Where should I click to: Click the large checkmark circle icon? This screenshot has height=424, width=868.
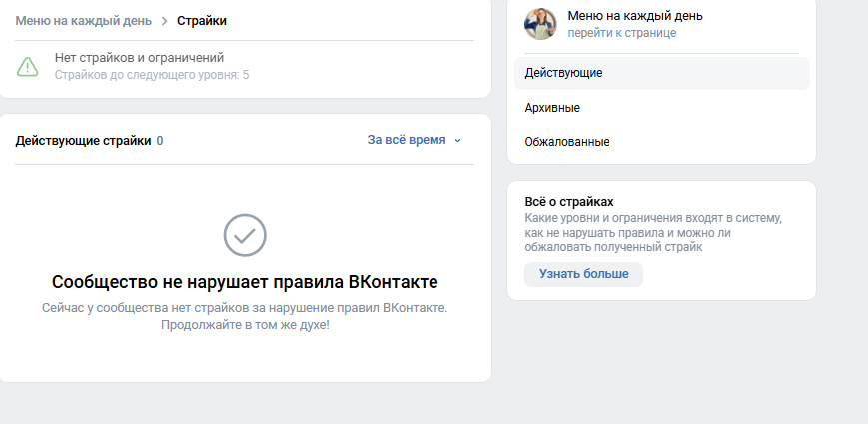[245, 235]
